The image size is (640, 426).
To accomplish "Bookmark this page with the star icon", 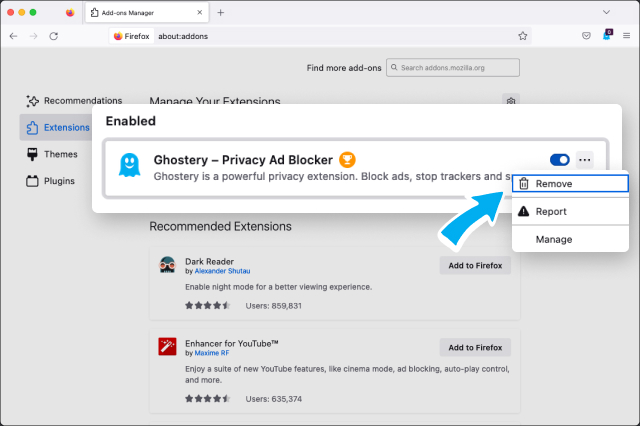I will pos(523,36).
